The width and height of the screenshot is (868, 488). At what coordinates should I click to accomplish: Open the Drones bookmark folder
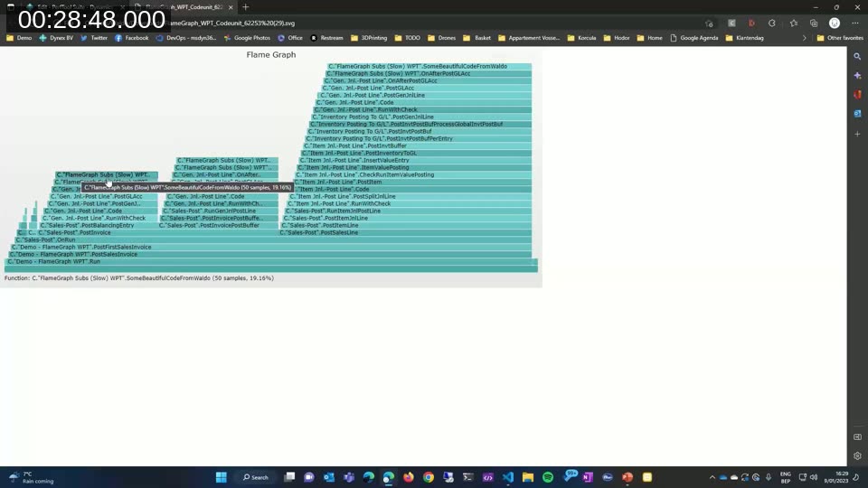coord(441,38)
